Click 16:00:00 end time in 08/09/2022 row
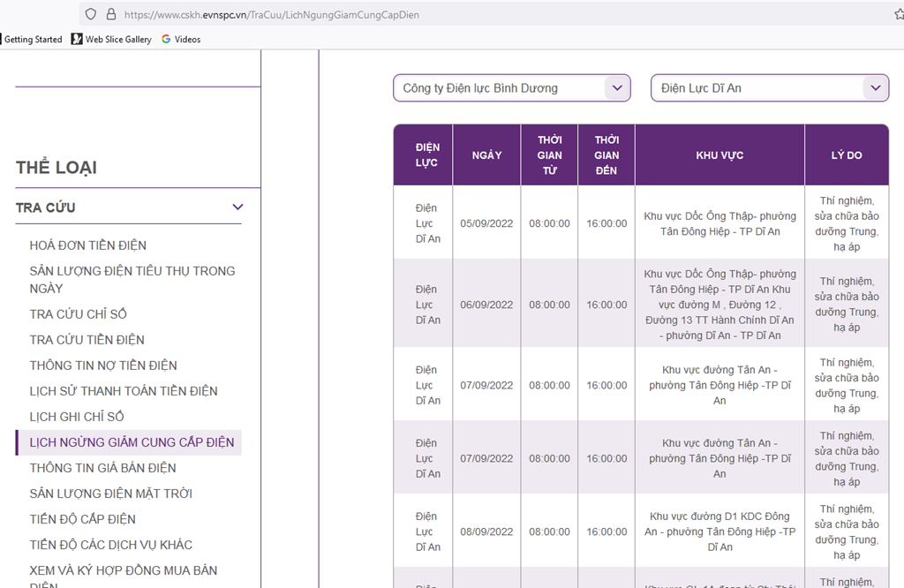Image resolution: width=904 pixels, height=588 pixels. click(x=606, y=532)
